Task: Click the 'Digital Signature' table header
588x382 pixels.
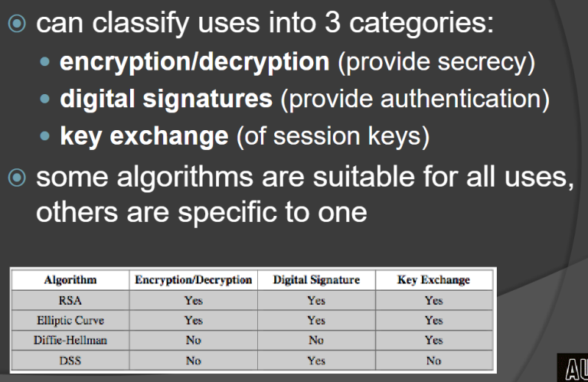Action: [x=316, y=280]
